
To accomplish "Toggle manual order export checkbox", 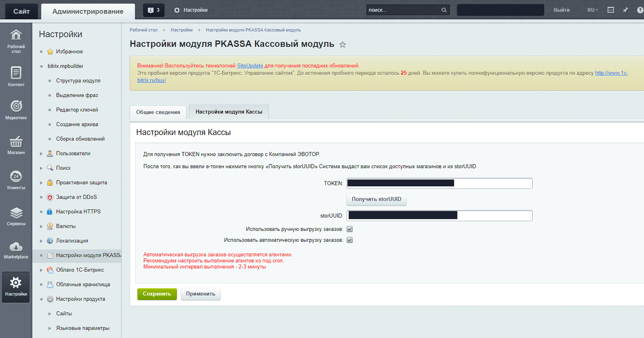I will tap(350, 229).
